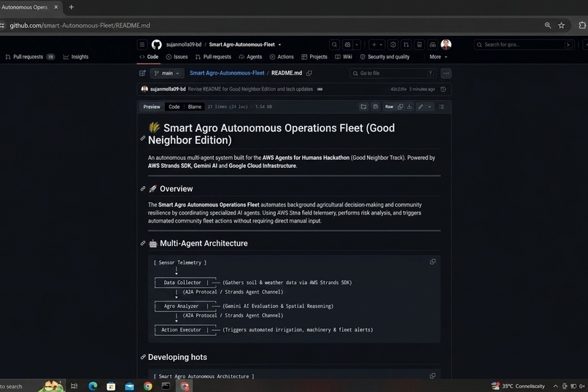This screenshot has width=588, height=392.
Task: Open the pull requests shortcut icon in header
Action: click(x=406, y=45)
